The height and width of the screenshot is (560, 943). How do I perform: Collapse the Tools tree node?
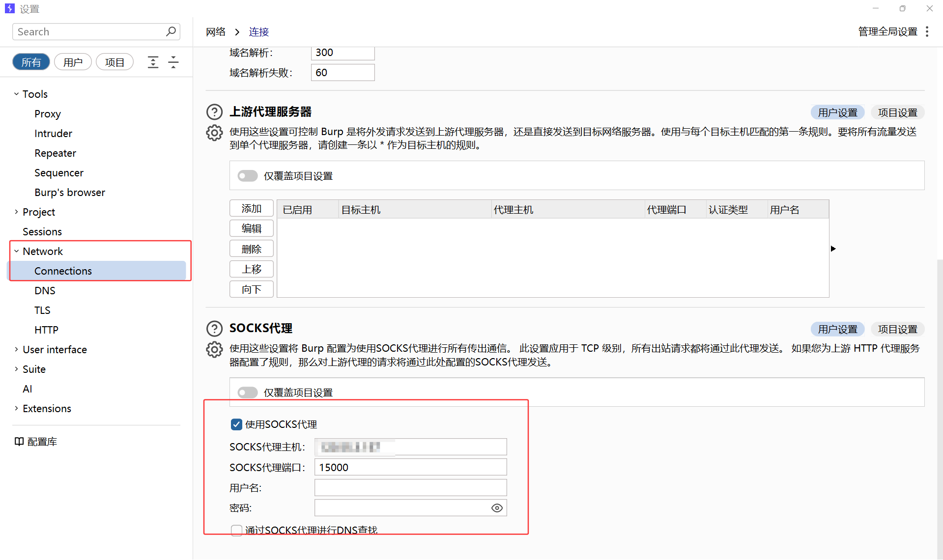click(16, 94)
